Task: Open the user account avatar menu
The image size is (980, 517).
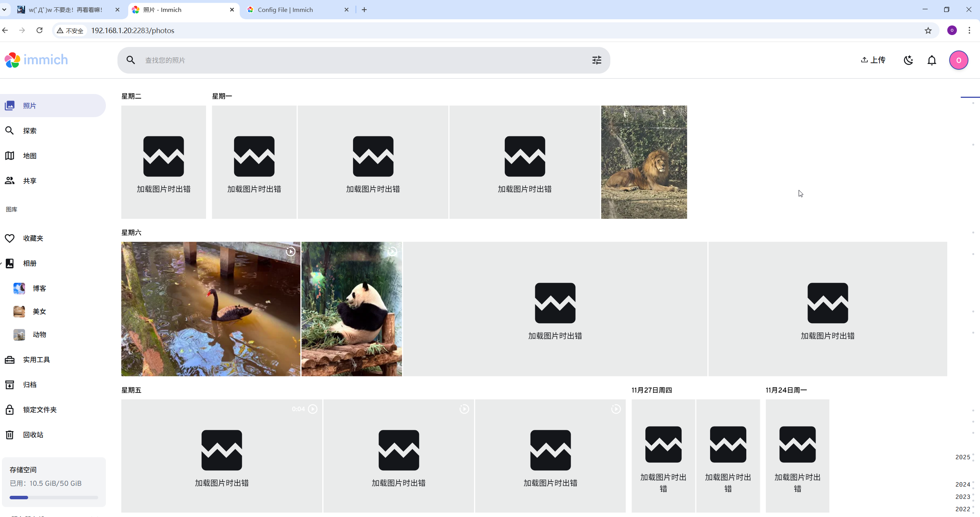Action: tap(958, 60)
